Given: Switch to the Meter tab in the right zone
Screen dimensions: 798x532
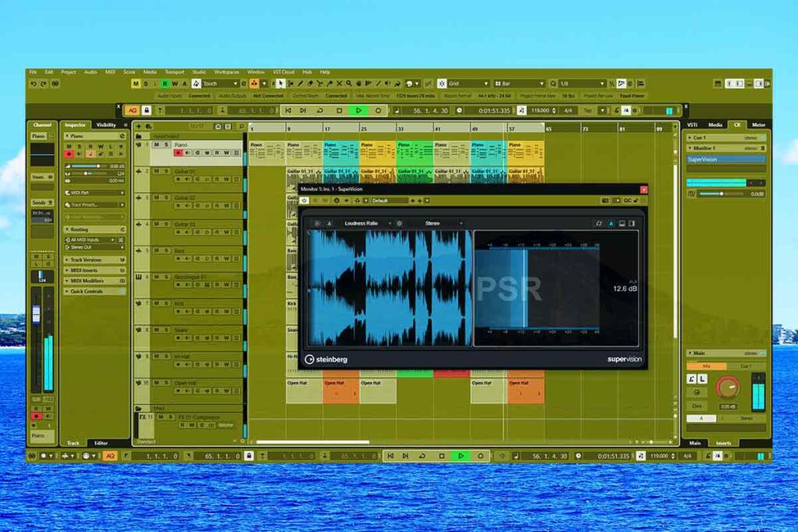Looking at the screenshot, I should 757,125.
